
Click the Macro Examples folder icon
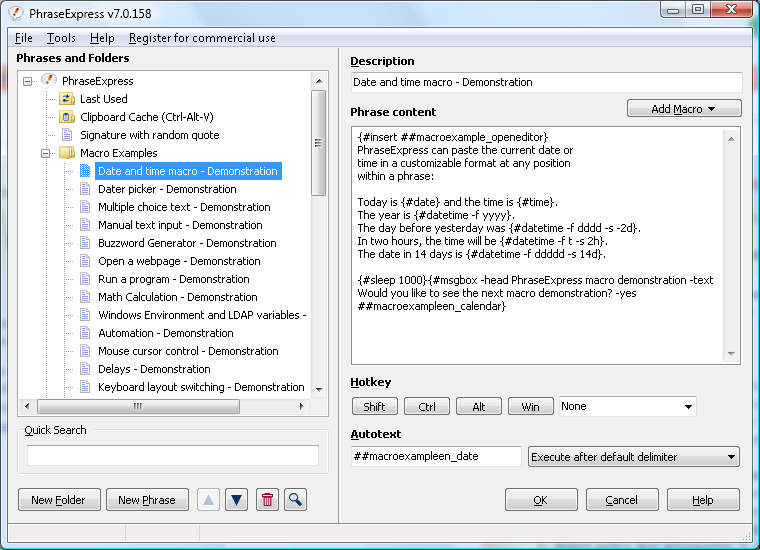tap(67, 153)
